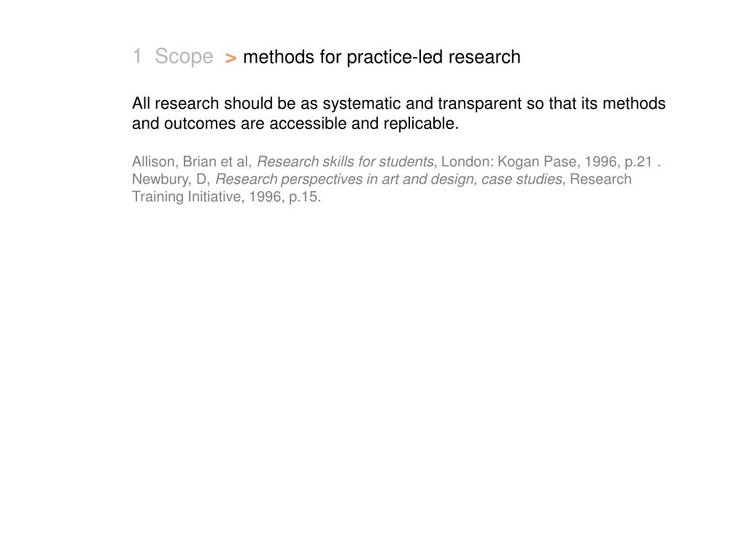This screenshot has height=560, width=747.
Task: Click the publisher text London: Kogan Pase
Action: [510, 161]
